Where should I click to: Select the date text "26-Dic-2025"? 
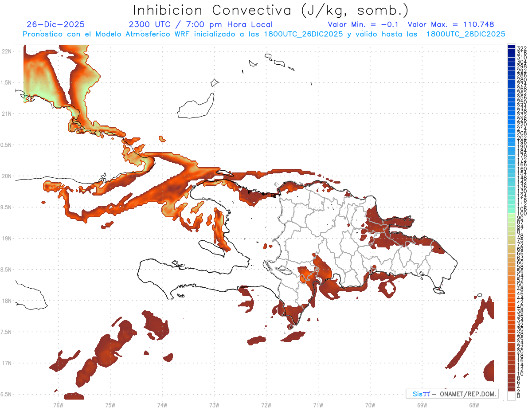pos(55,24)
